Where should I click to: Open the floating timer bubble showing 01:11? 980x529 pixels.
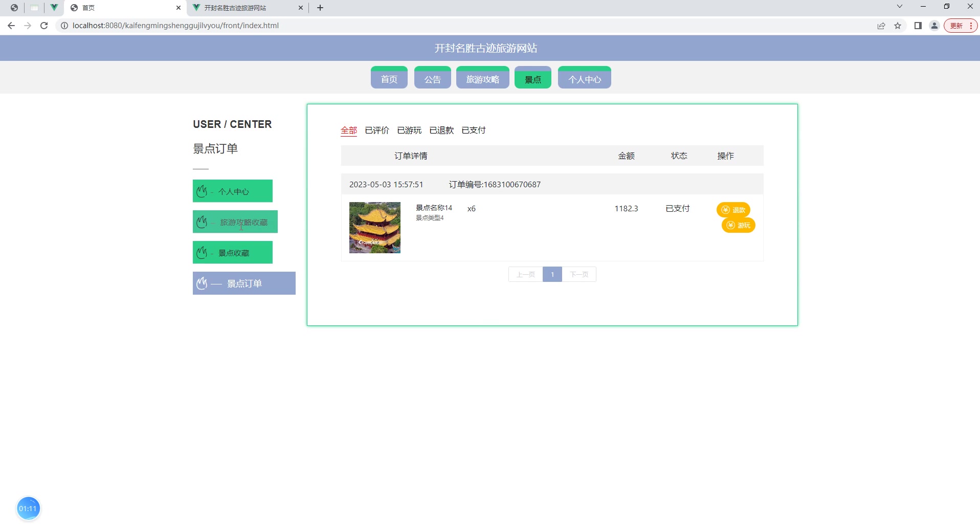click(x=28, y=508)
